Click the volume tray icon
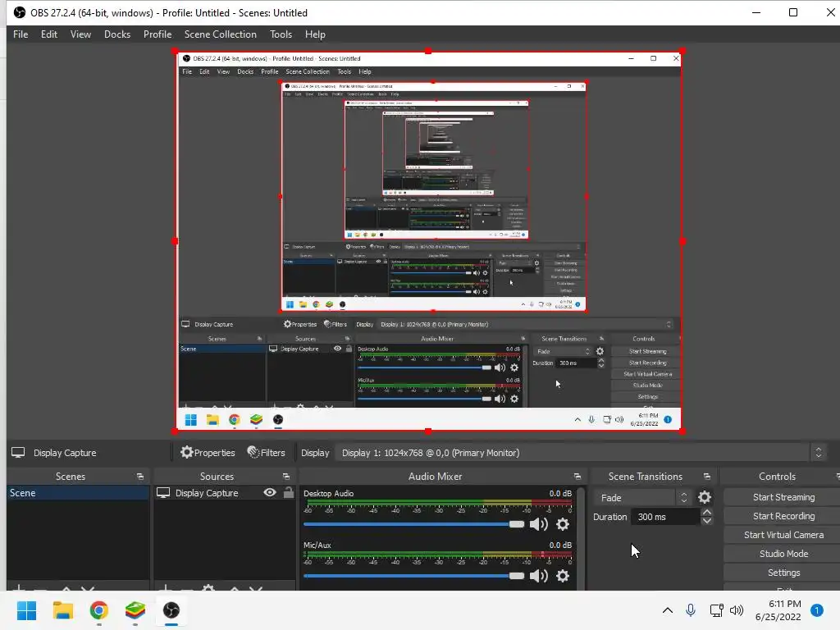Image resolution: width=840 pixels, height=630 pixels. pyautogui.click(x=737, y=610)
